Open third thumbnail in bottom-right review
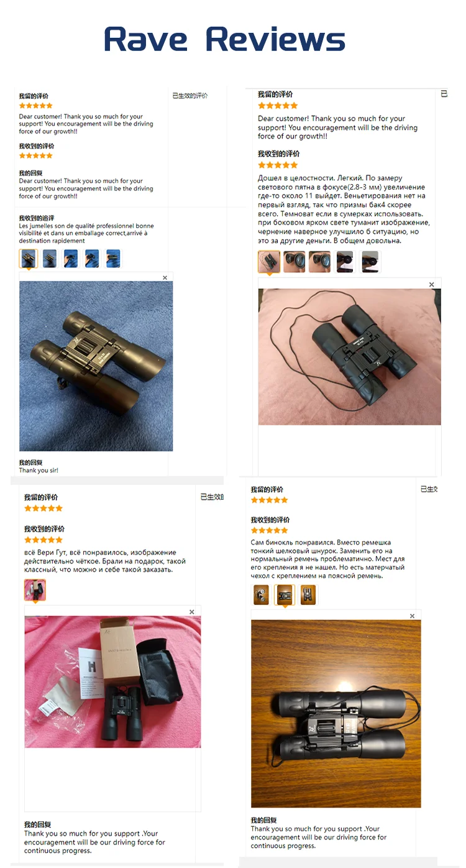The width and height of the screenshot is (466, 868). click(x=308, y=595)
